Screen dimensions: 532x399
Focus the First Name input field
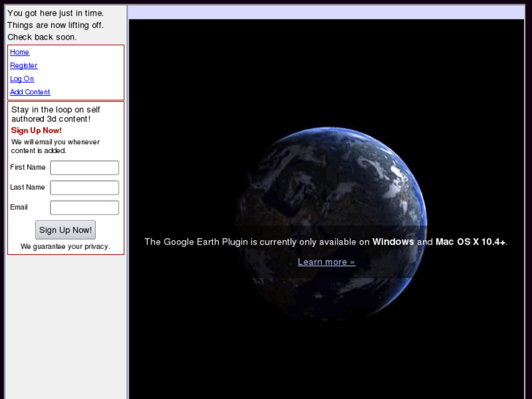pyautogui.click(x=84, y=168)
